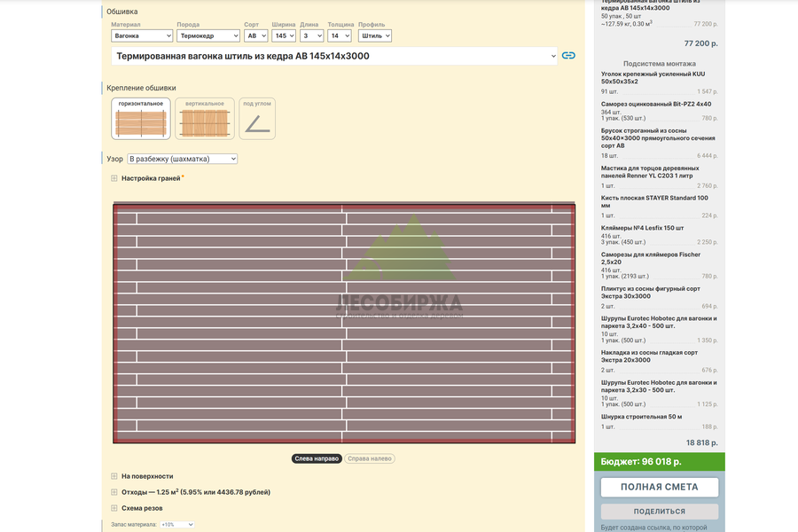Open the Порода dropdown showing Термокедр

(208, 35)
